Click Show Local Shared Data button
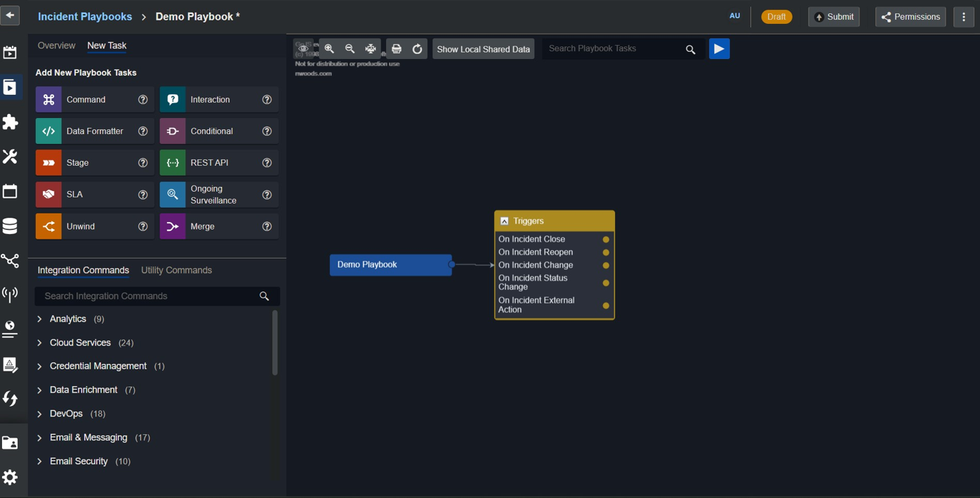Image resolution: width=980 pixels, height=498 pixels. pos(483,49)
